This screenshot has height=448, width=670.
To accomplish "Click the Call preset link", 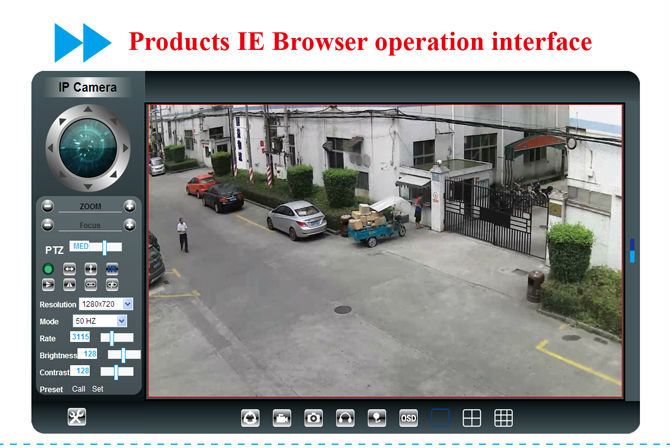I will 78,388.
